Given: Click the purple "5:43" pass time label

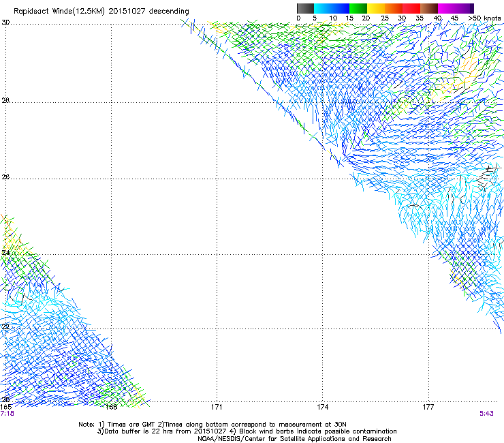Looking at the screenshot, I should click(486, 414).
